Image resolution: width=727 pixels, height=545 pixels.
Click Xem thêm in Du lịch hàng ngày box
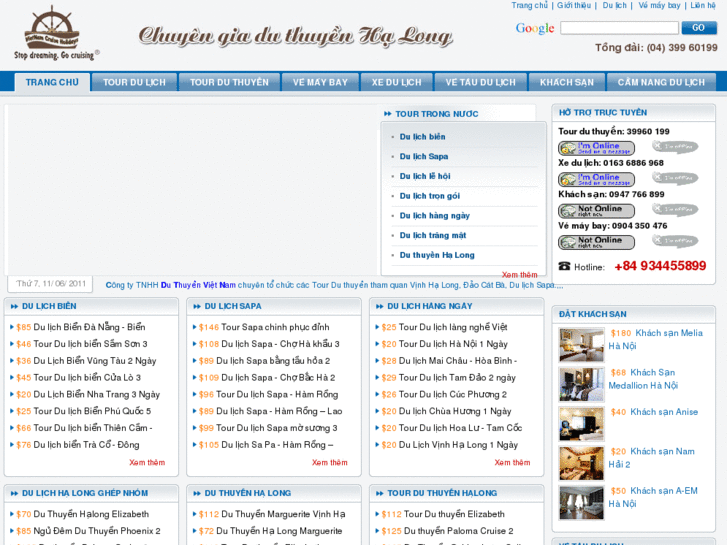[x=512, y=462]
